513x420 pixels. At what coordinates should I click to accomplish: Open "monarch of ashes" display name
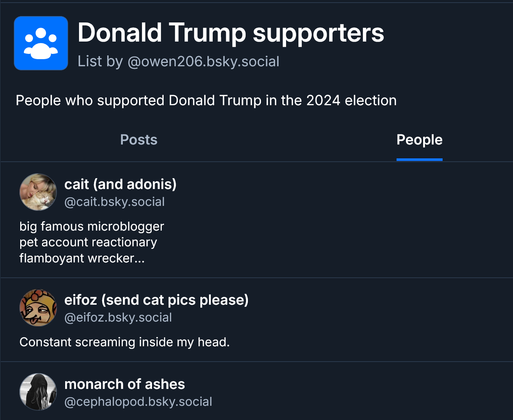click(124, 384)
